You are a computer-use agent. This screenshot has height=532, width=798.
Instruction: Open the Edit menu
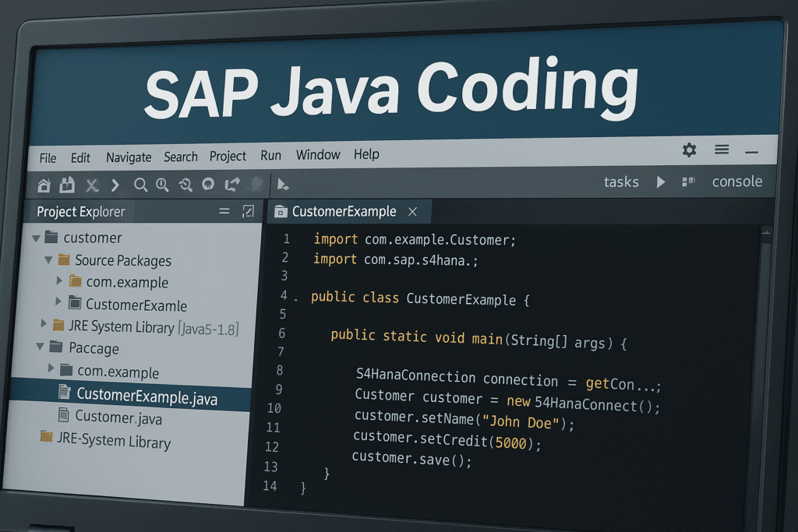80,158
